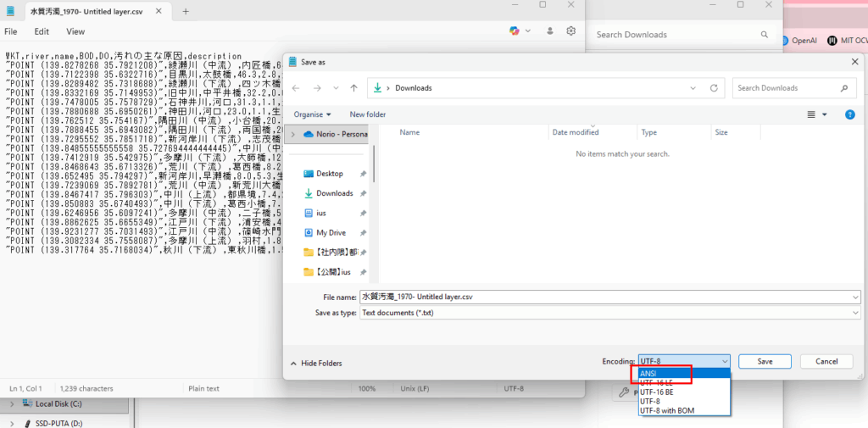Expand the Norio - Personal tree node
Image resolution: width=868 pixels, height=428 pixels.
(x=293, y=134)
